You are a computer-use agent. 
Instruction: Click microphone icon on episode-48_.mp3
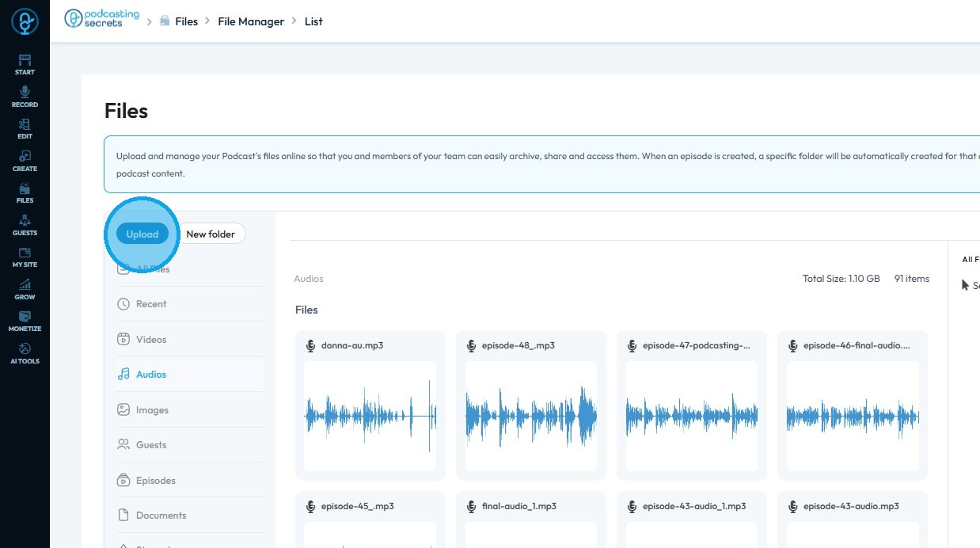click(471, 346)
